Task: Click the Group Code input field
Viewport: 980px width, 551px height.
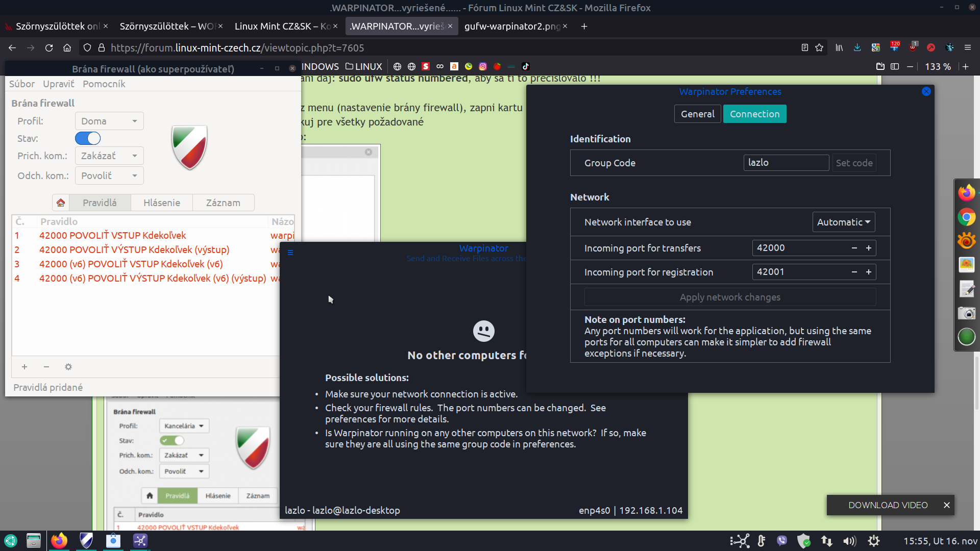Action: click(x=786, y=163)
